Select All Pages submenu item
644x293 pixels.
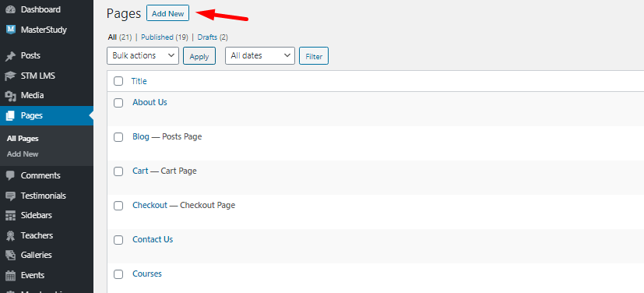tap(23, 139)
